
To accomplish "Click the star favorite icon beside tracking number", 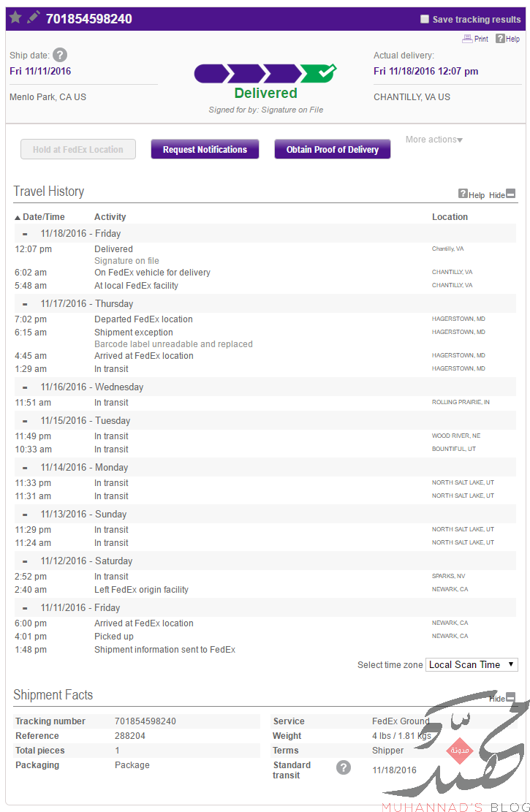I will [x=15, y=18].
